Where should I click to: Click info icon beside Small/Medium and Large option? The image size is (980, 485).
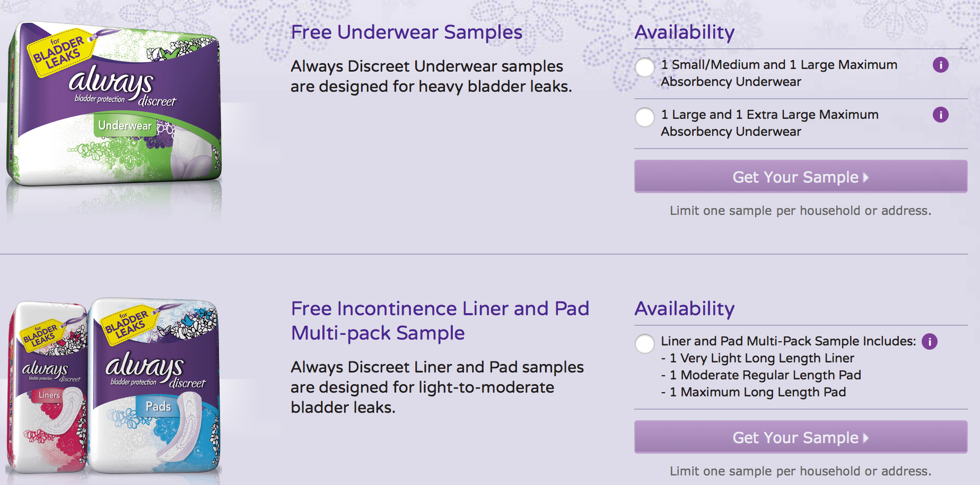(940, 65)
